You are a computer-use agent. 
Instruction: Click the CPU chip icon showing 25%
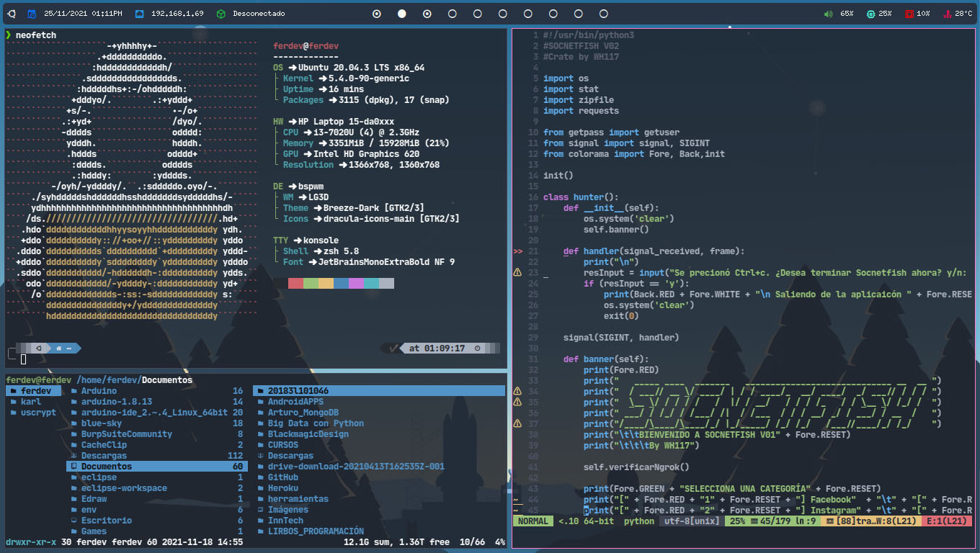(870, 14)
